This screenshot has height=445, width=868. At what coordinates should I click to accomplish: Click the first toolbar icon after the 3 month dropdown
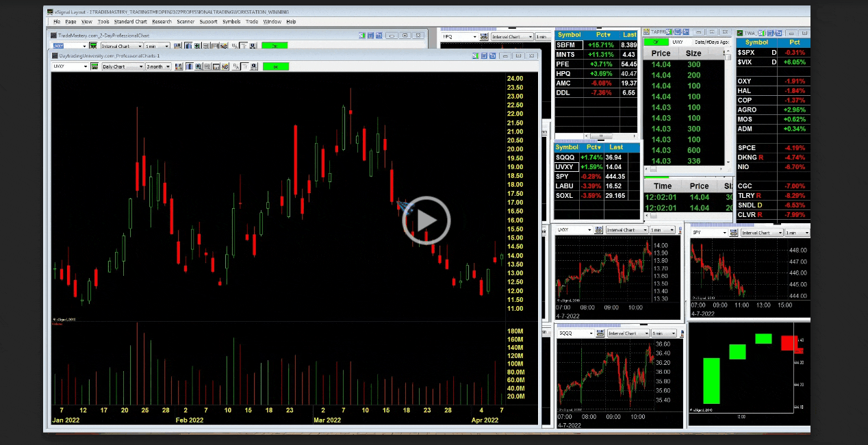click(179, 66)
